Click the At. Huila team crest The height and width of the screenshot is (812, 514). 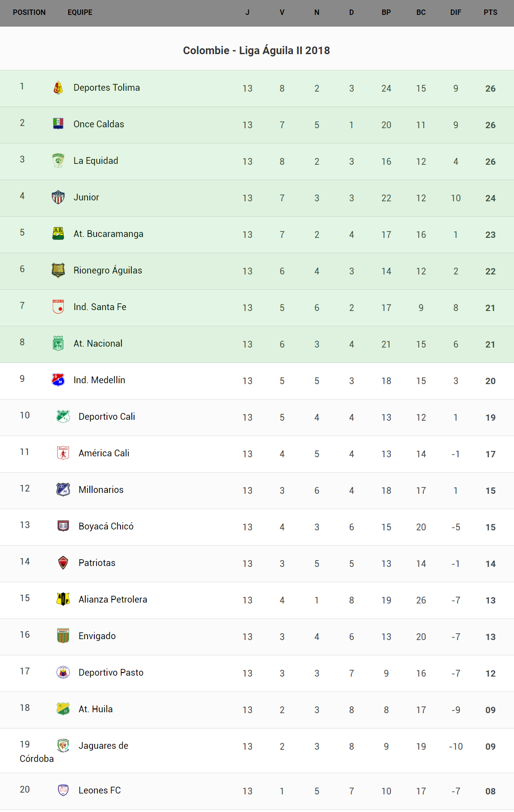63,709
